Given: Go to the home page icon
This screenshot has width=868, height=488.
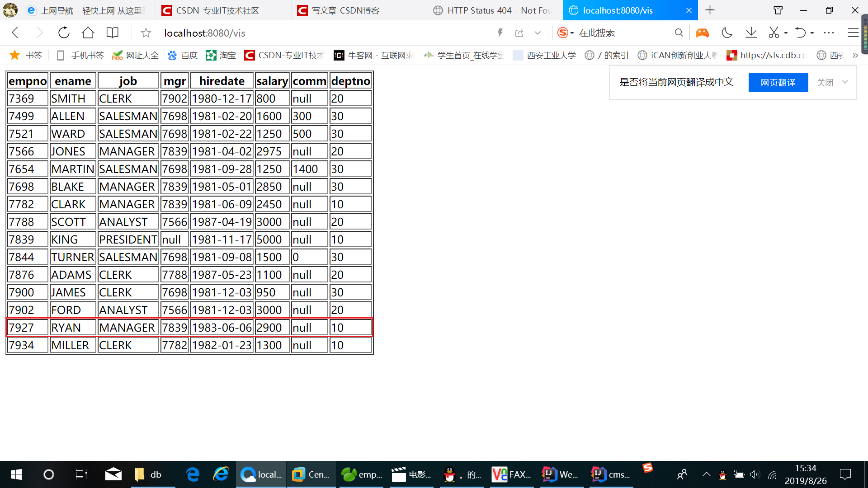Looking at the screenshot, I should 88,33.
